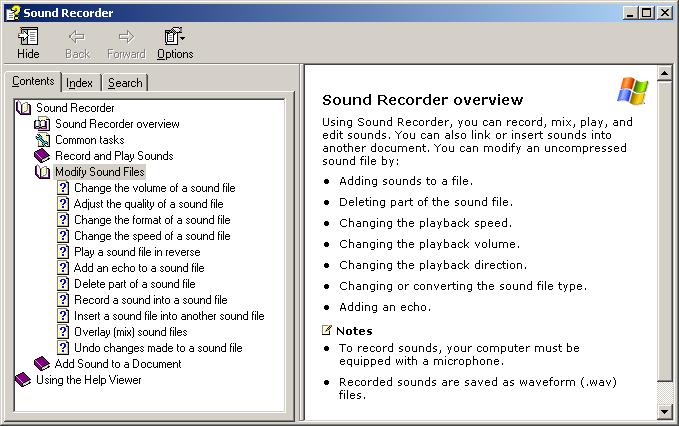The image size is (679, 426).
Task: Select the Sound Recorder root topic
Action: pyautogui.click(x=75, y=108)
